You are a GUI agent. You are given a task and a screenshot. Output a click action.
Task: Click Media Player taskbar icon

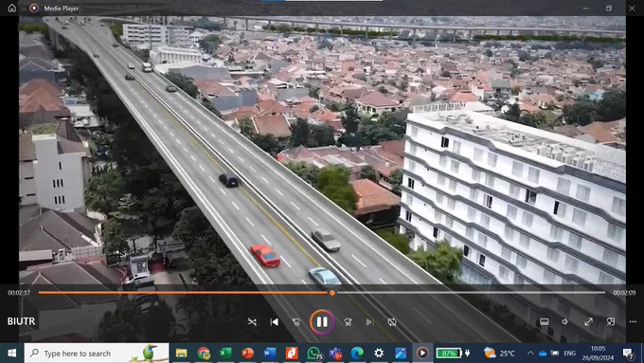(422, 354)
